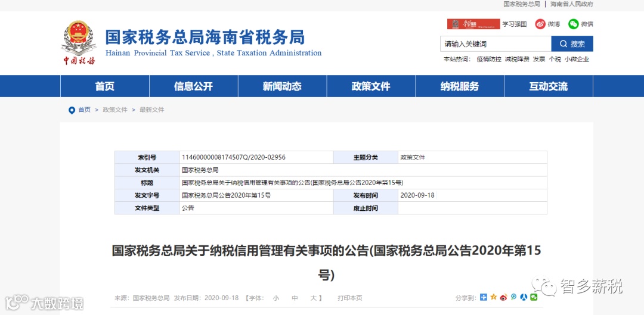Image resolution: width=644 pixels, height=315 pixels.
Task: Open the 首页 navigation tab
Action: point(105,86)
